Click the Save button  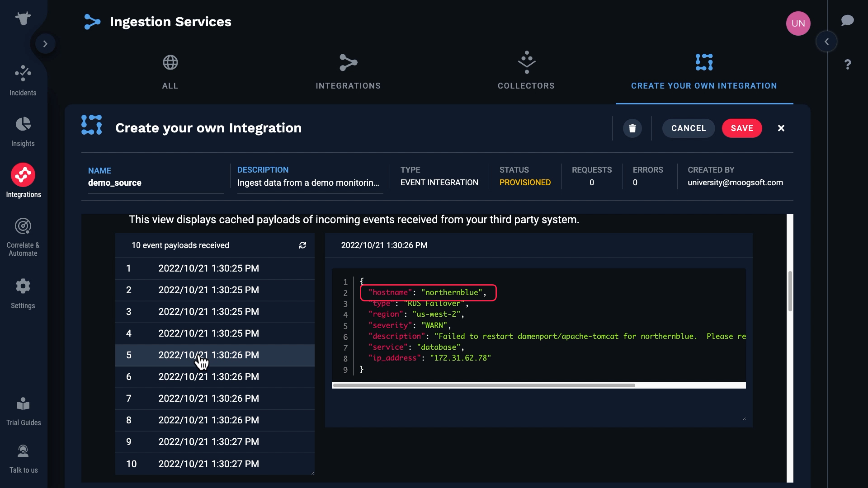[x=741, y=128]
